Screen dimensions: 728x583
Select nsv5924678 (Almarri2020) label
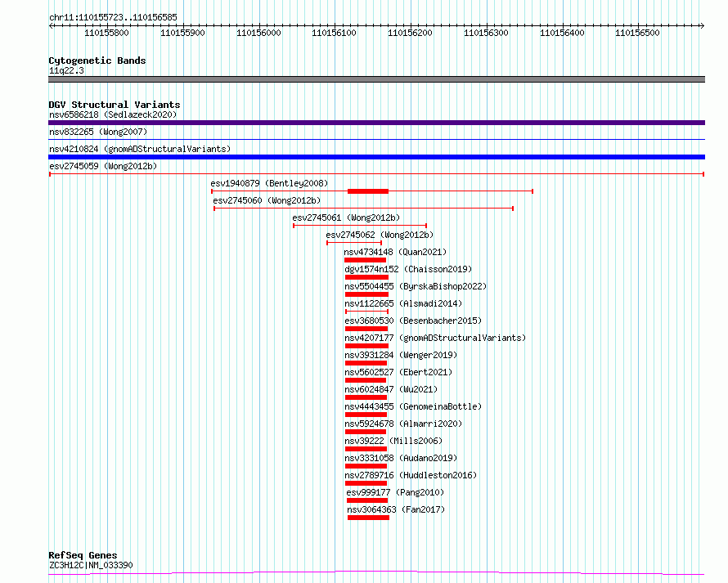click(403, 424)
